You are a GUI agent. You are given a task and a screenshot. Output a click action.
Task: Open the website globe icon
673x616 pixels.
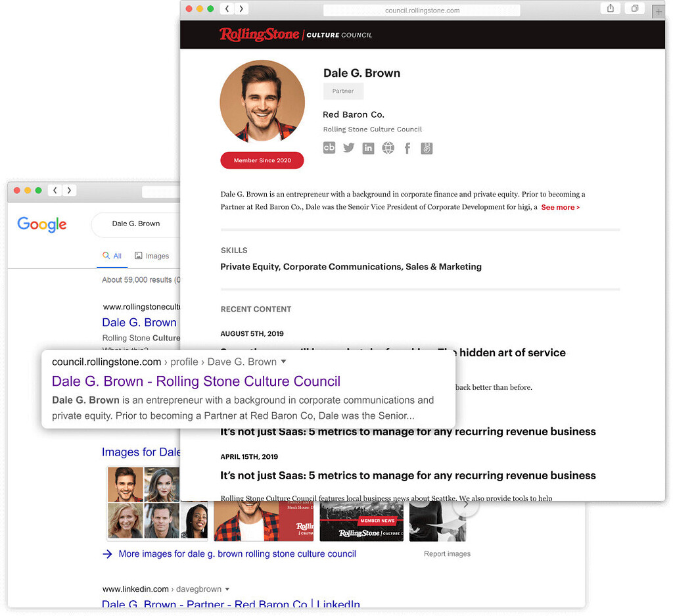point(389,148)
